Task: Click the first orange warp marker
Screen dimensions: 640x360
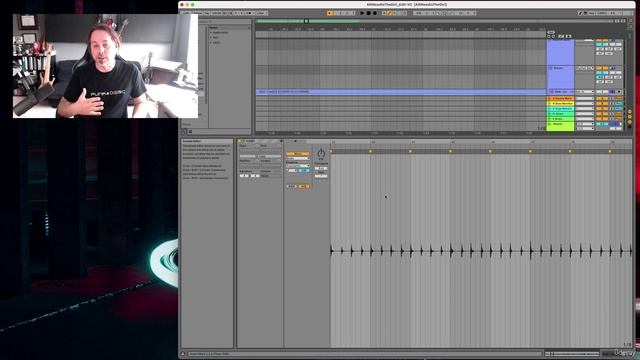Action: tap(331, 151)
